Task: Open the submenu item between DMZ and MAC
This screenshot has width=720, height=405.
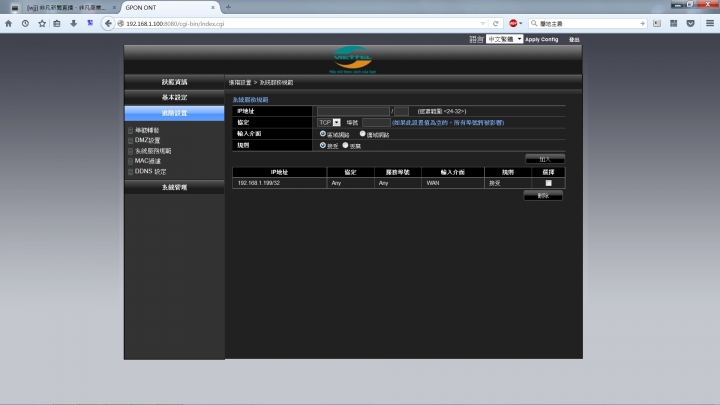Action: pos(153,151)
